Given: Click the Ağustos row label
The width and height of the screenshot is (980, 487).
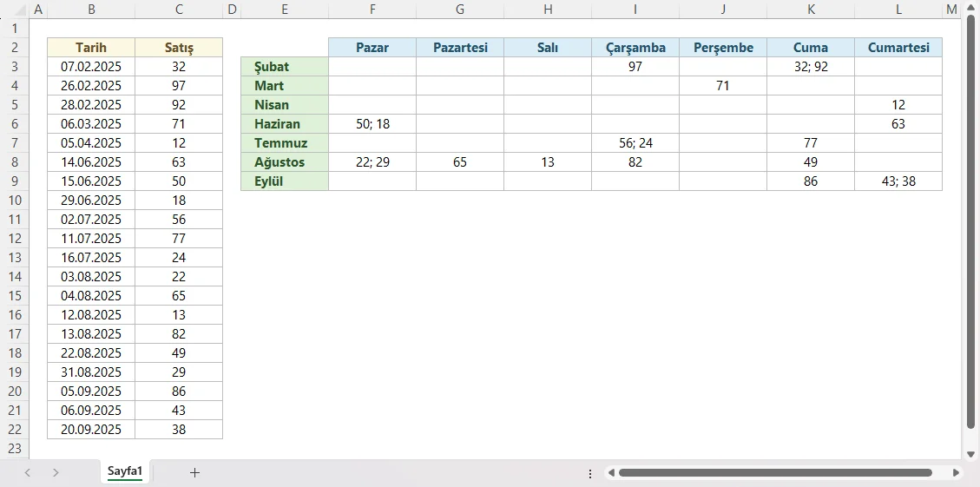Looking at the screenshot, I should click(285, 162).
